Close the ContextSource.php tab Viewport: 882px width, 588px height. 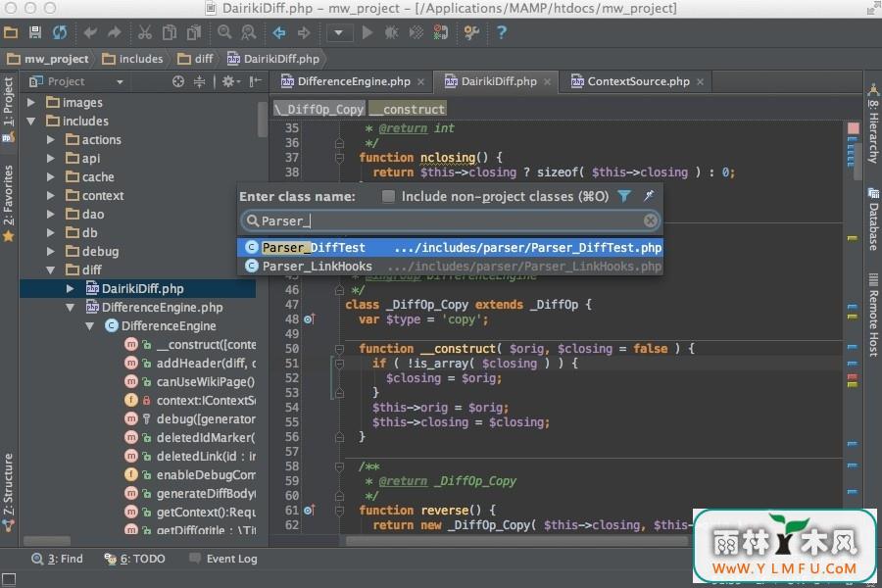(x=701, y=82)
